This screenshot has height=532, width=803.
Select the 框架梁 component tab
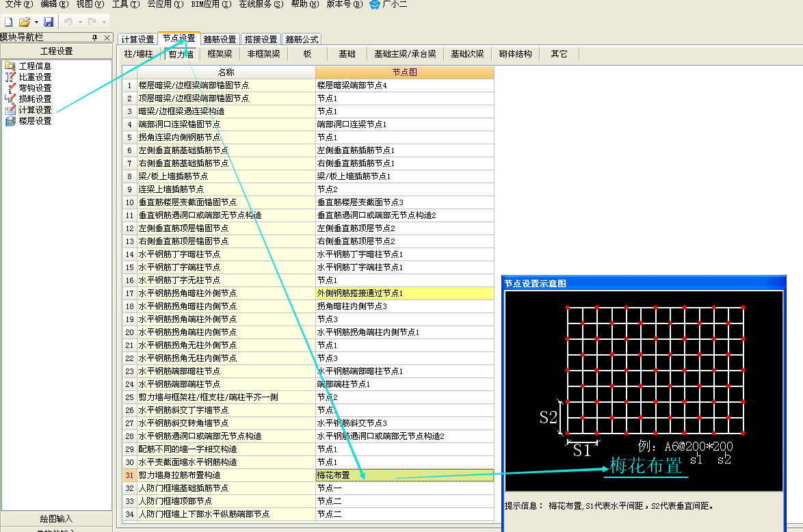tap(220, 54)
